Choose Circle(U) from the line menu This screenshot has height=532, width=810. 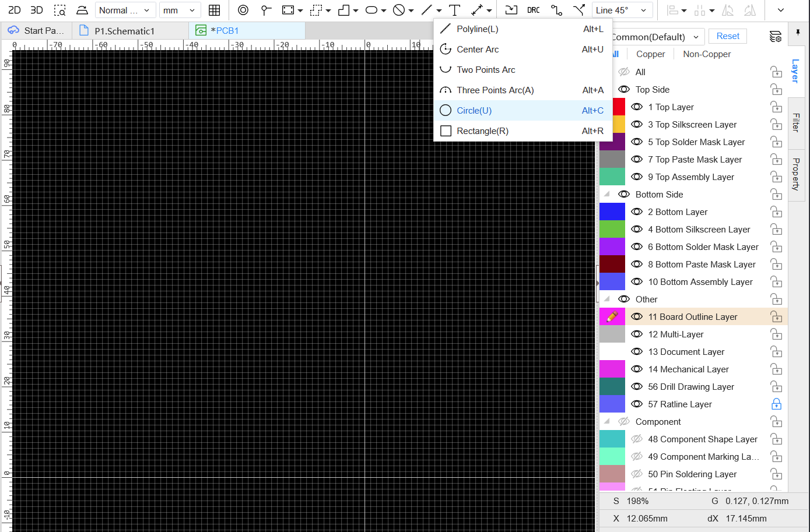pyautogui.click(x=474, y=111)
